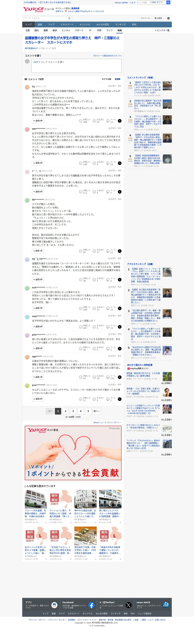The height and width of the screenshot is (644, 194).
Task: Click the news HACK icon in footer
Action: [166, 605]
